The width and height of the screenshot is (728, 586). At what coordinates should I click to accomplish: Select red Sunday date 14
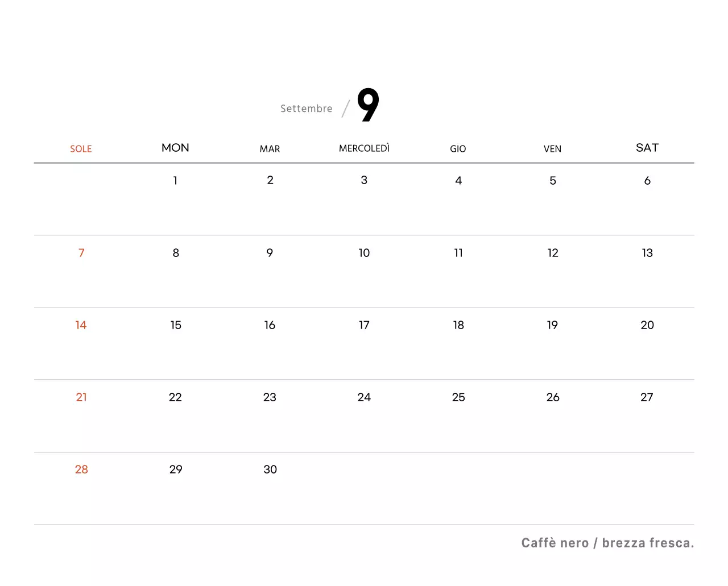tap(81, 325)
